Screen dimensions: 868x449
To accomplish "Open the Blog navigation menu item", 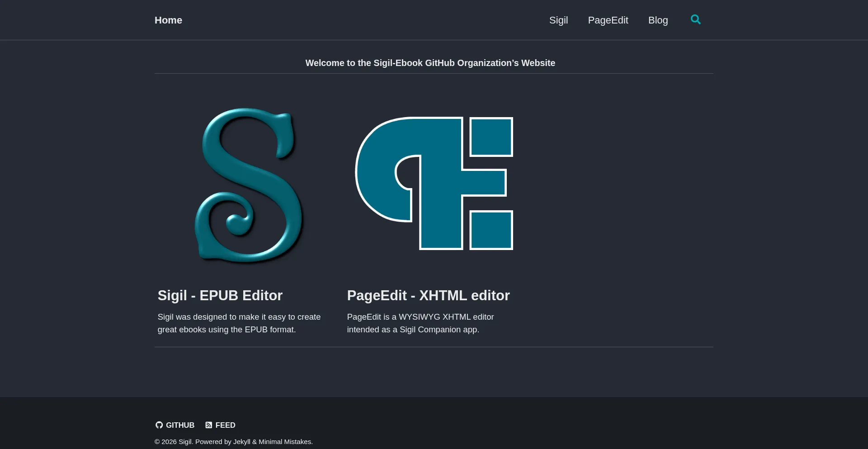I will [658, 20].
